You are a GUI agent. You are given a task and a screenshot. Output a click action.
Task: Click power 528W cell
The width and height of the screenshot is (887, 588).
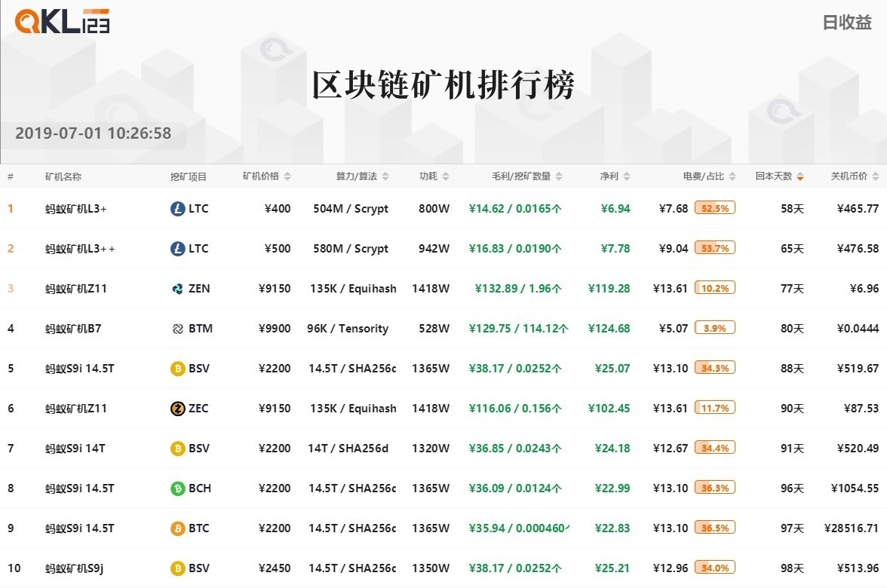[x=434, y=329]
